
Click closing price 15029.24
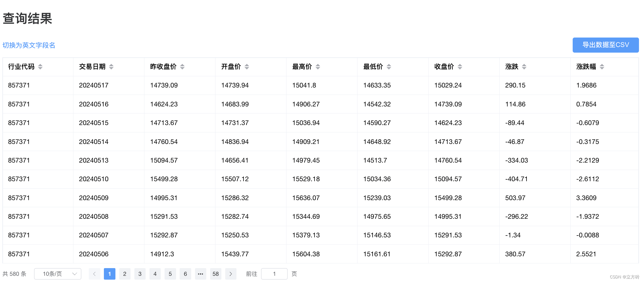(448, 85)
